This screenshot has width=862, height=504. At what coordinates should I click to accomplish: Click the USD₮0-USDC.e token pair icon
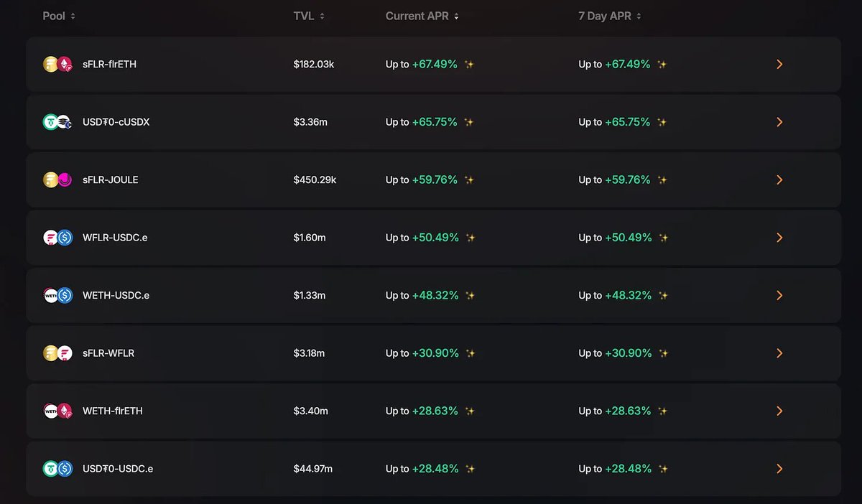click(x=58, y=469)
